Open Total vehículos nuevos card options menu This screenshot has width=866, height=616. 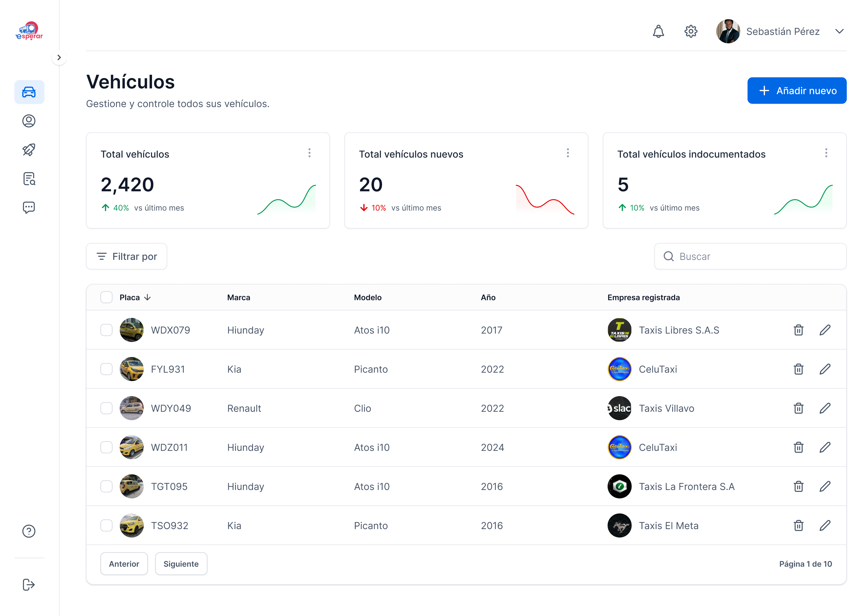(x=568, y=153)
